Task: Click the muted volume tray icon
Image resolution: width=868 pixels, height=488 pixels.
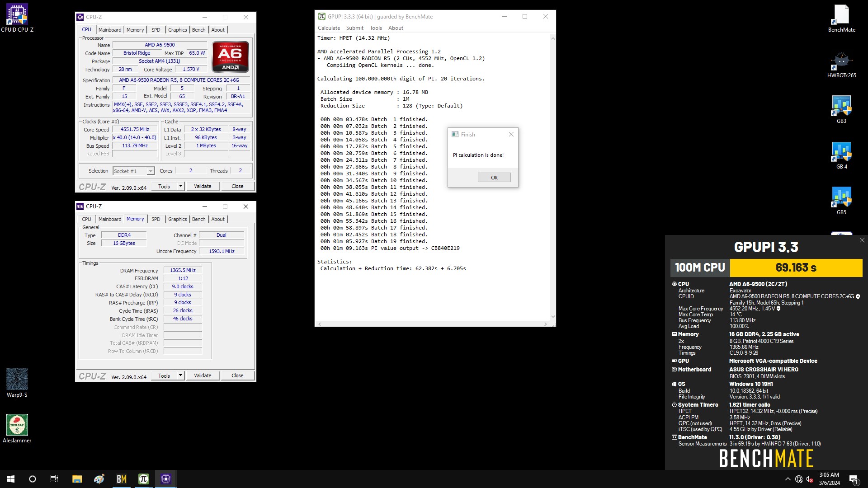Action: coord(810,479)
